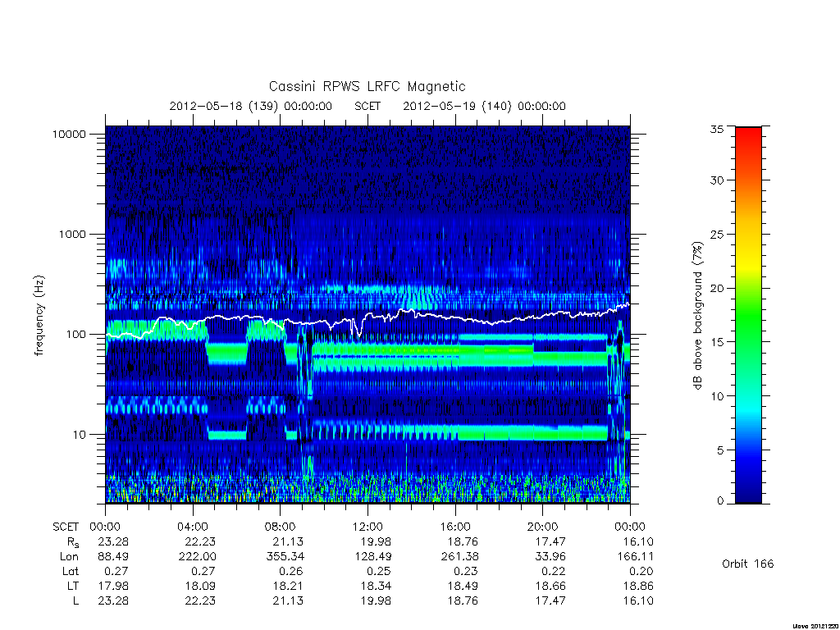Click the '12:00' time axis label
Viewport: 840px width, 630px height.
(x=367, y=527)
